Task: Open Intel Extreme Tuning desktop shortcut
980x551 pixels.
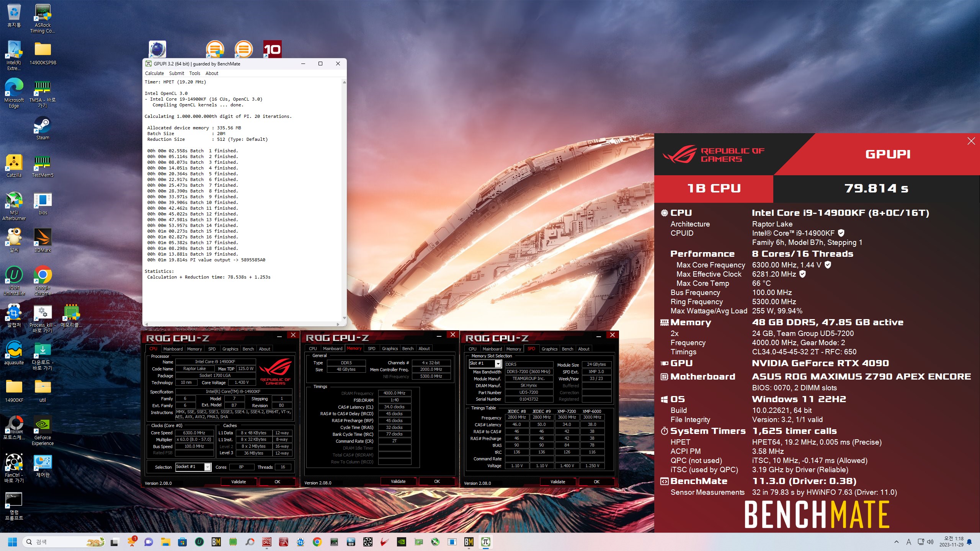Action: pos(14,56)
